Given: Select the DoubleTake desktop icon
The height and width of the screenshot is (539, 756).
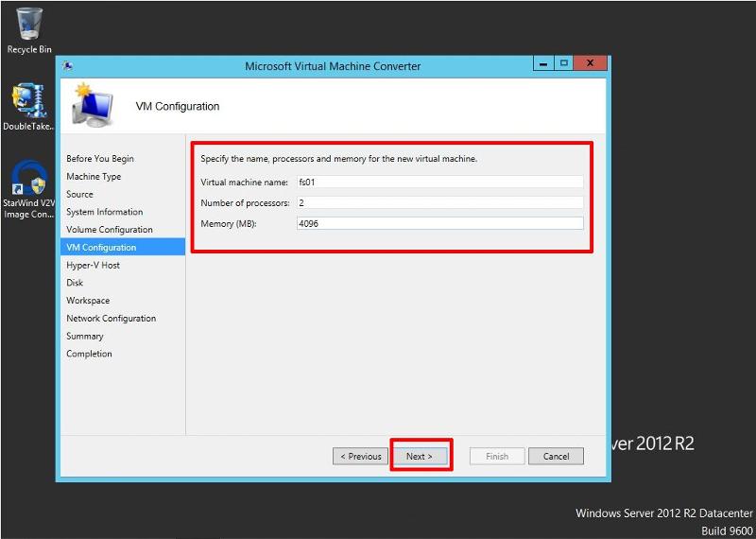Looking at the screenshot, I should pyautogui.click(x=28, y=107).
